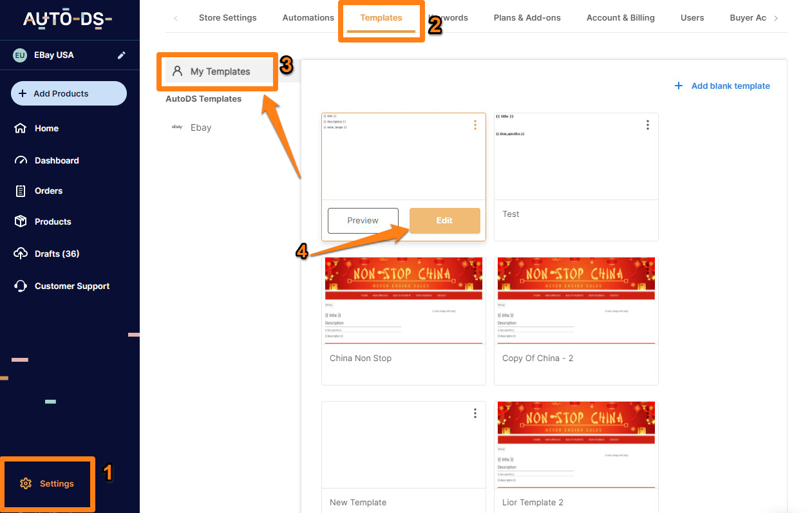Click the Add Products button

coord(69,93)
